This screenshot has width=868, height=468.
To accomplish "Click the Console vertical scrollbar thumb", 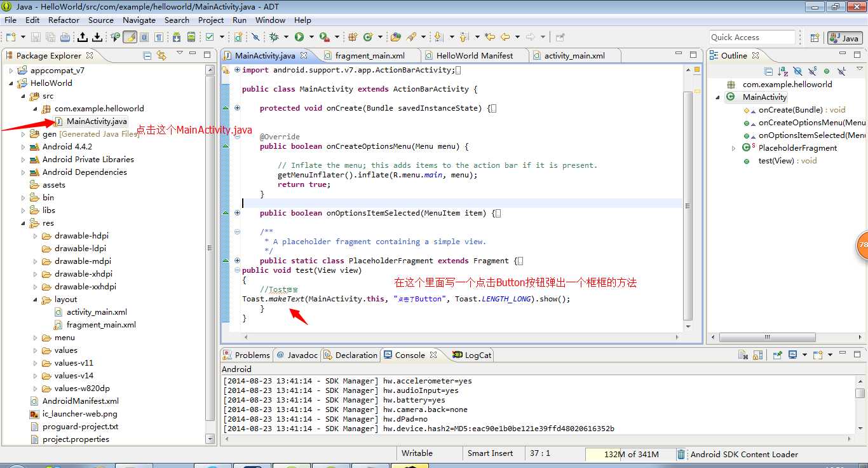I will pyautogui.click(x=860, y=393).
